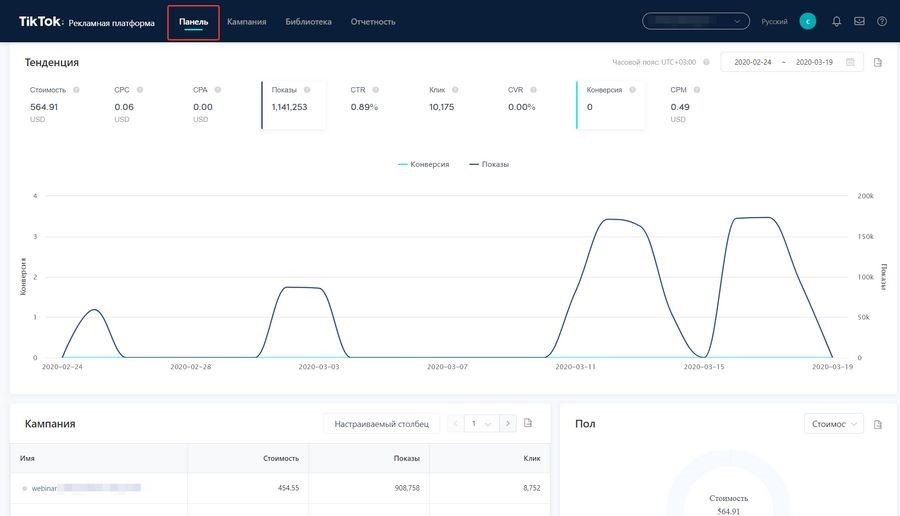The image size is (900, 516).
Task: Click Настраиваемый столбец button
Action: tap(382, 424)
